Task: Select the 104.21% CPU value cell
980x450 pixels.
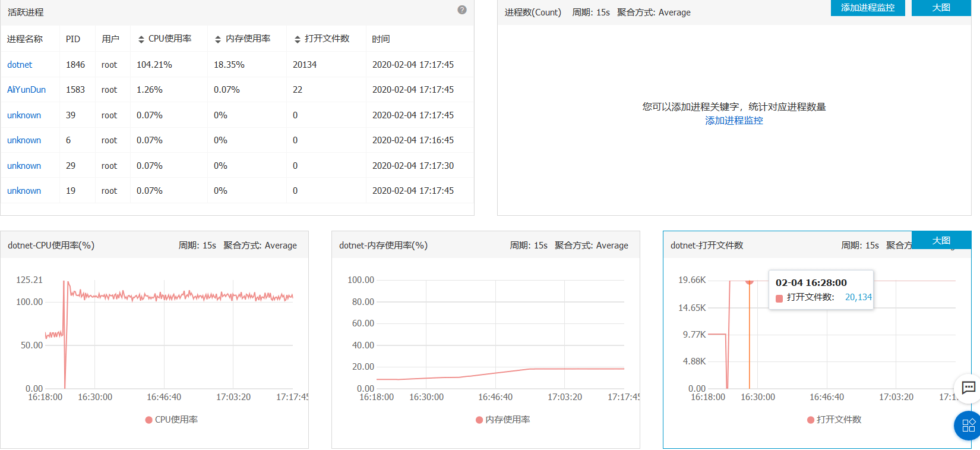Action: 154,65
